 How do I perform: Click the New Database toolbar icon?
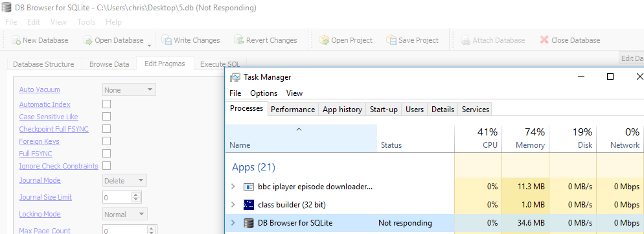(16, 40)
